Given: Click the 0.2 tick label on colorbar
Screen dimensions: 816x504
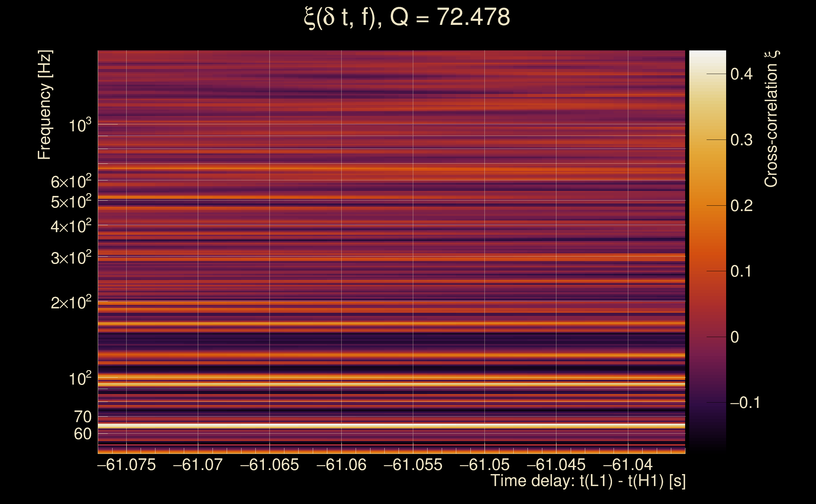Looking at the screenshot, I should [x=741, y=206].
